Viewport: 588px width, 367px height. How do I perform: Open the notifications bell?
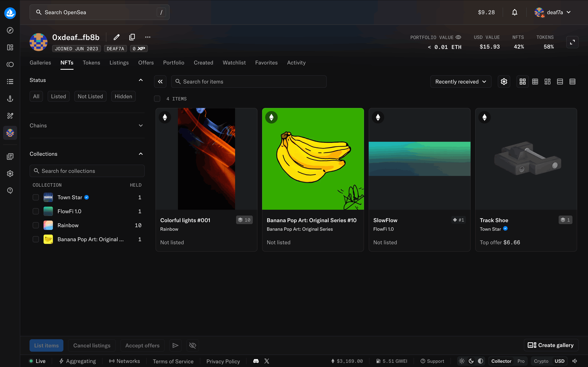(x=514, y=12)
